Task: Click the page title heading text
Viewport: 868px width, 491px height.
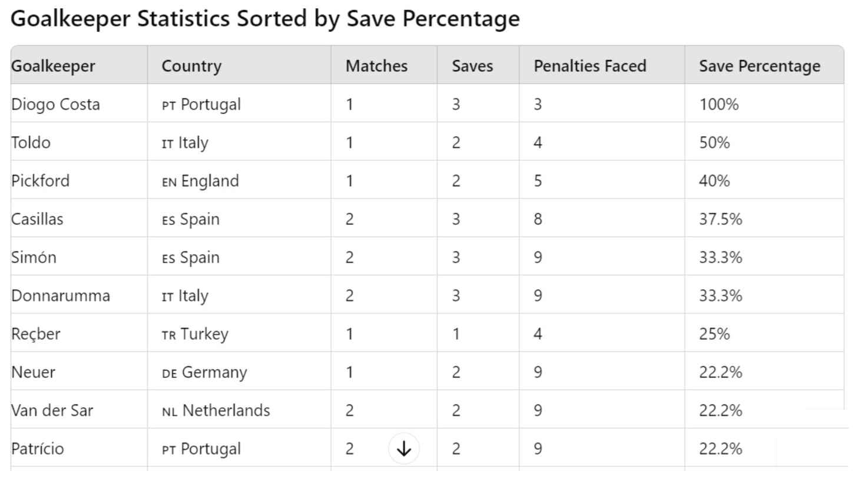Action: (x=265, y=19)
